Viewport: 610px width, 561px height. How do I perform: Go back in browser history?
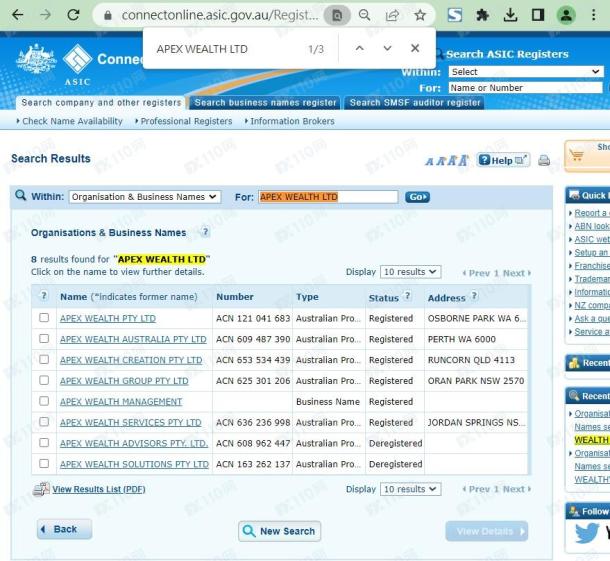18,15
